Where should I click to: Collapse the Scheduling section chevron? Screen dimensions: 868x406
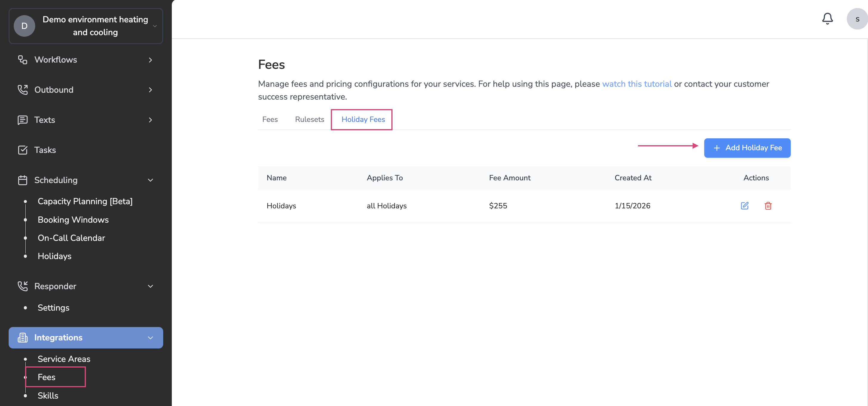(150, 180)
